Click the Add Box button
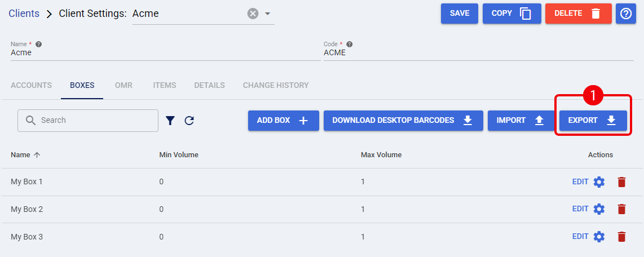 click(x=284, y=120)
